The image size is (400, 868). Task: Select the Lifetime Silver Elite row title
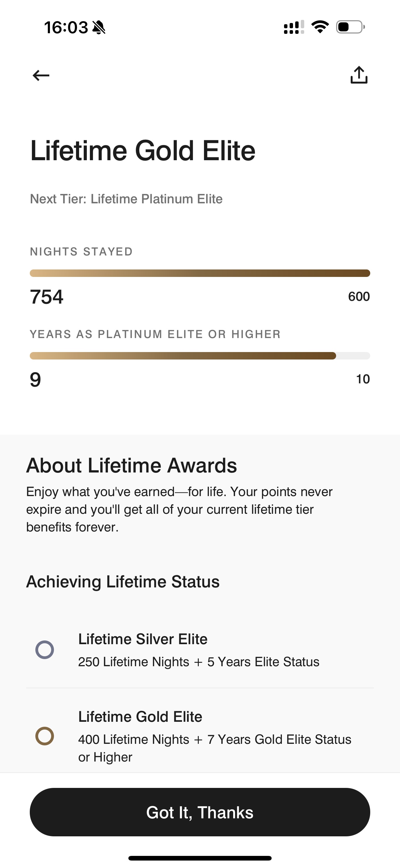(143, 639)
